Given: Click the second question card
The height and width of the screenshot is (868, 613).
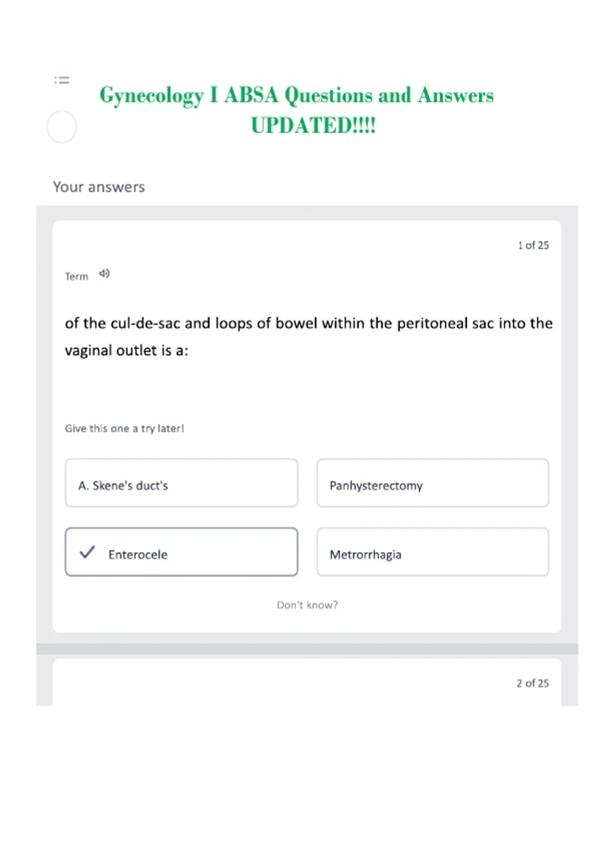Looking at the screenshot, I should point(307,682).
